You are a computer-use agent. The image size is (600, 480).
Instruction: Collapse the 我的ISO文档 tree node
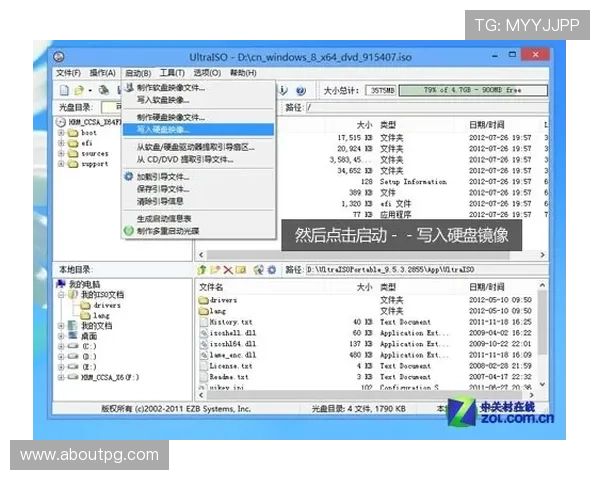tap(61, 295)
